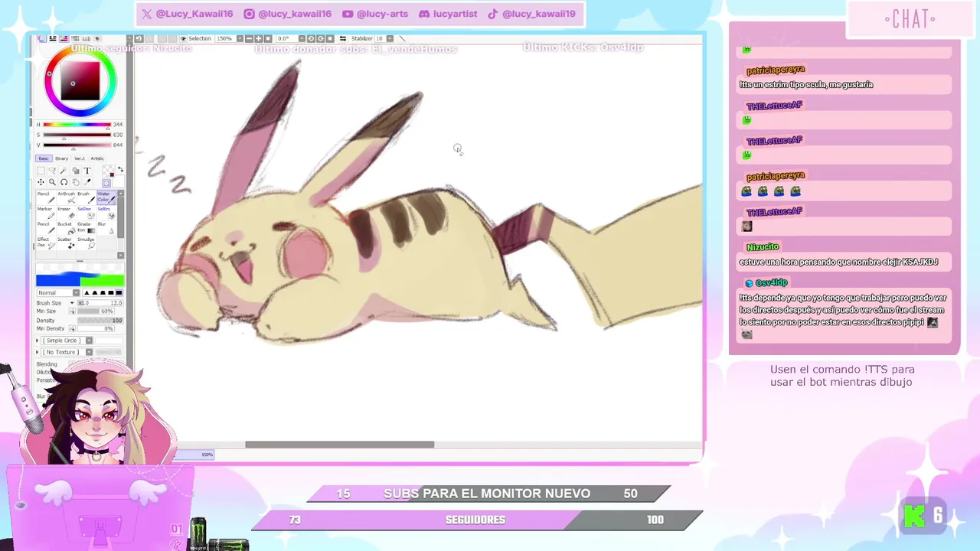The image size is (980, 551).
Task: Choose the Eraser tool
Action: click(x=67, y=213)
